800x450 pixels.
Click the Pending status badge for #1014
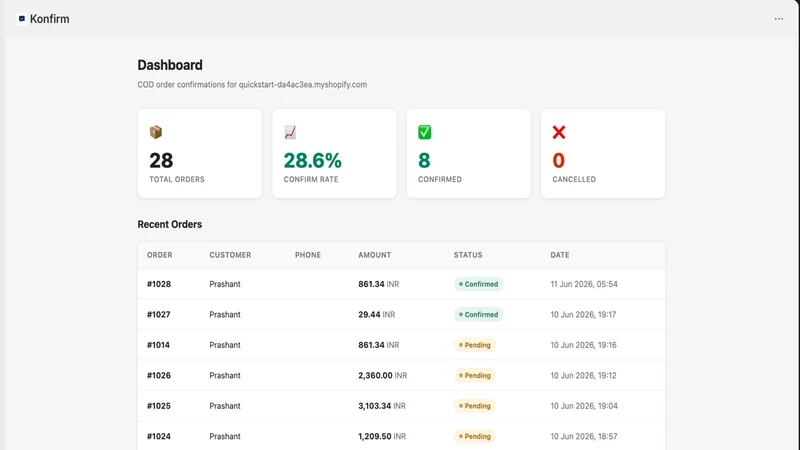point(474,345)
